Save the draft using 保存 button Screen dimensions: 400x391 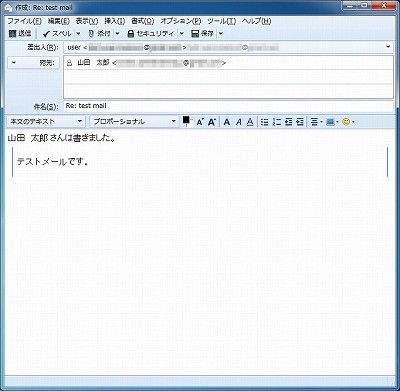[x=202, y=33]
